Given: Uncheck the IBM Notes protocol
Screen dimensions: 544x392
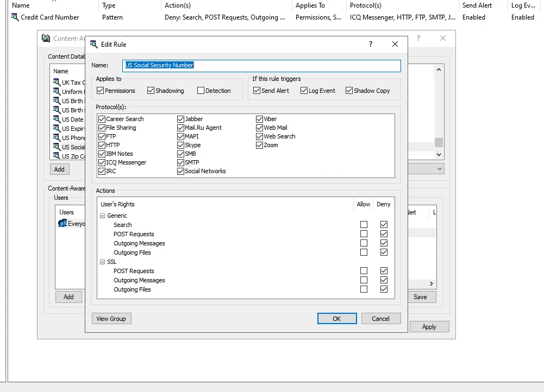Looking at the screenshot, I should point(102,154).
